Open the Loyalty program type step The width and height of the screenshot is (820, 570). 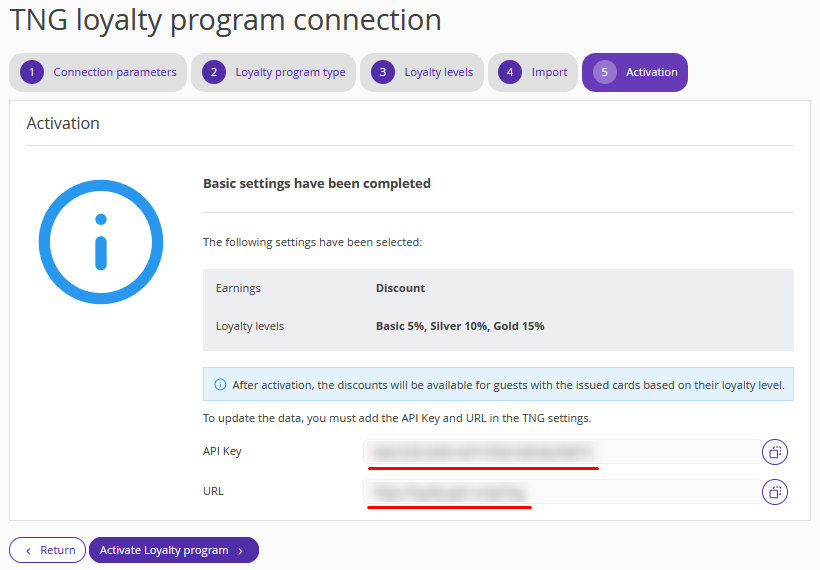click(274, 72)
